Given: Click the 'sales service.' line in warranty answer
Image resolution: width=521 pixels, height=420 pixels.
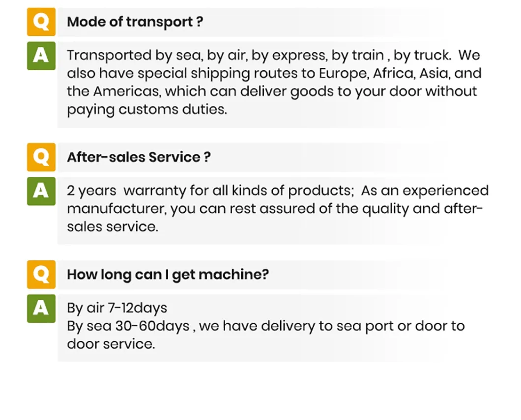Looking at the screenshot, I should tap(113, 227).
